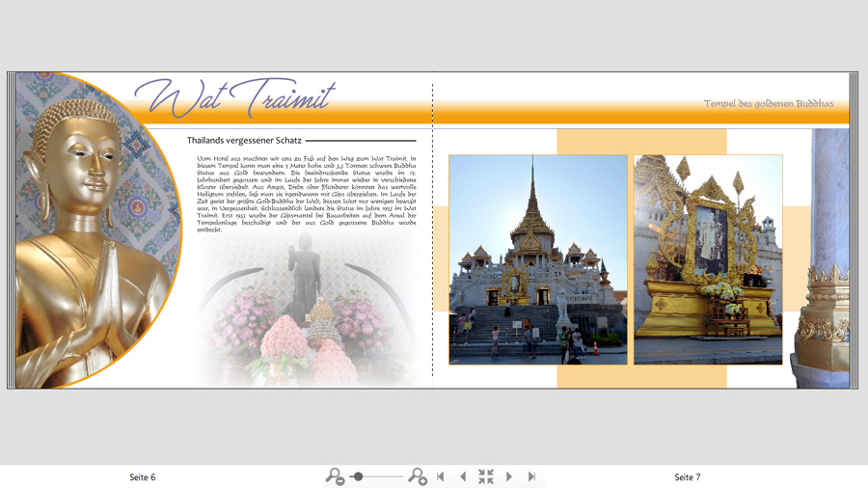The height and width of the screenshot is (488, 868).
Task: Exit fullscreen preview mode
Action: click(x=486, y=476)
